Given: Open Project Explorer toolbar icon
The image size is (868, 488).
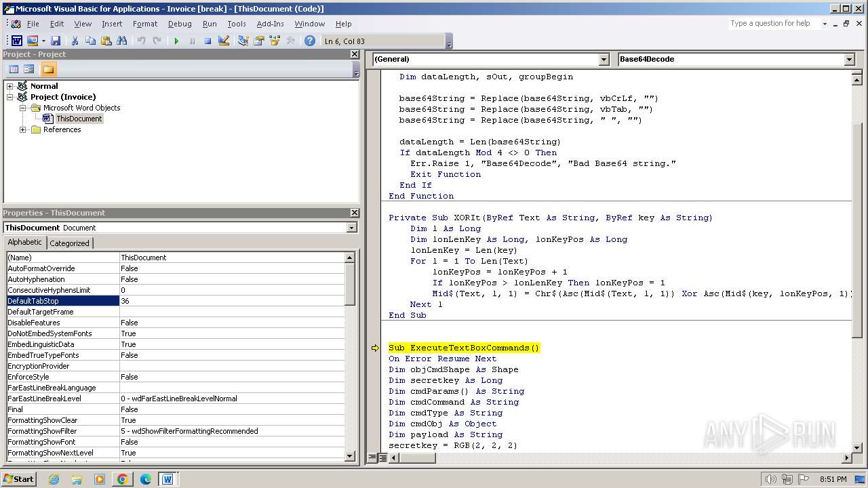Looking at the screenshot, I should point(243,41).
